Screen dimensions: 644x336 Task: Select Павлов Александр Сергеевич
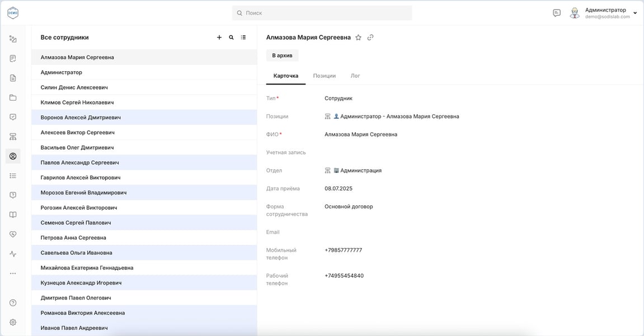(144, 162)
